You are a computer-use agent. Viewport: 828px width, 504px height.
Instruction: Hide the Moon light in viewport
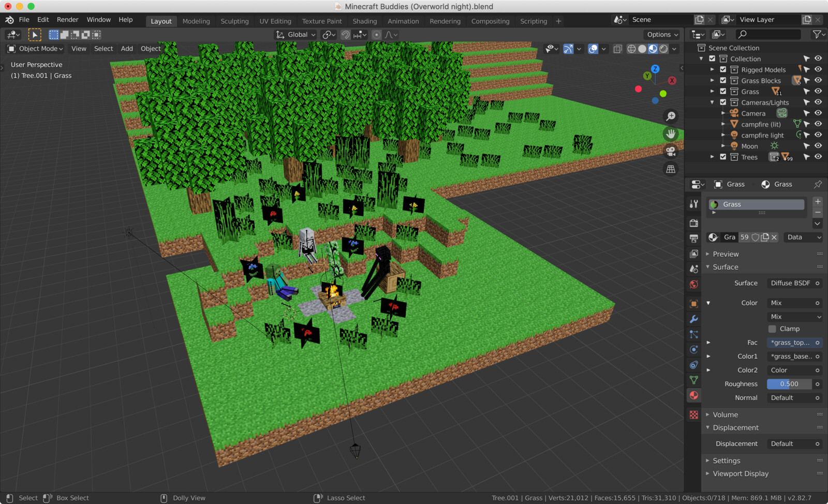click(x=818, y=146)
